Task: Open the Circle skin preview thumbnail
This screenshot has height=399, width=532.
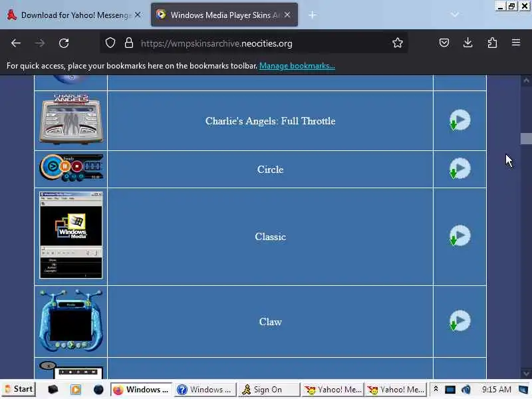Action: click(71, 168)
